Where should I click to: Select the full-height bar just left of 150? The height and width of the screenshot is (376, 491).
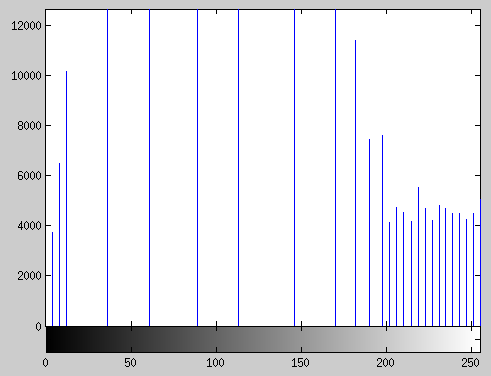click(294, 168)
